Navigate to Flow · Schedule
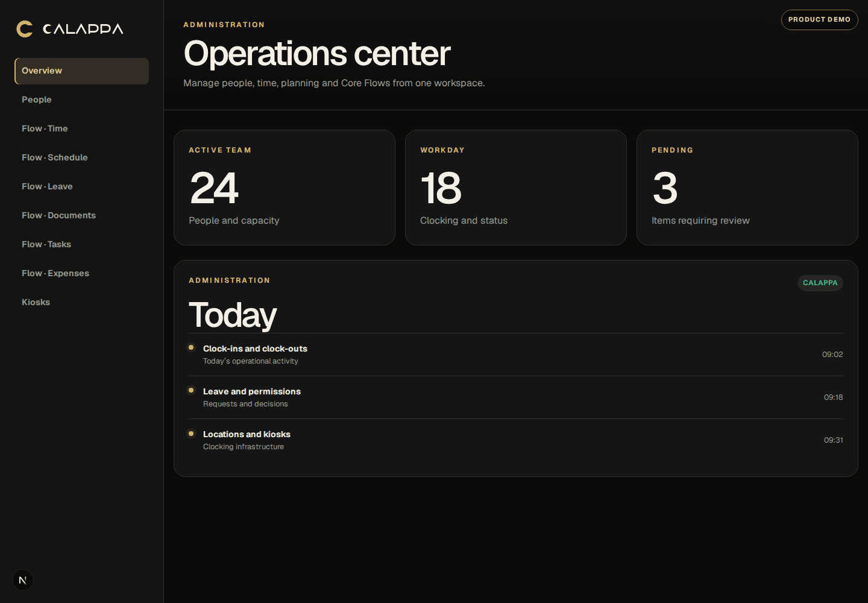The width and height of the screenshot is (868, 603). 81,157
